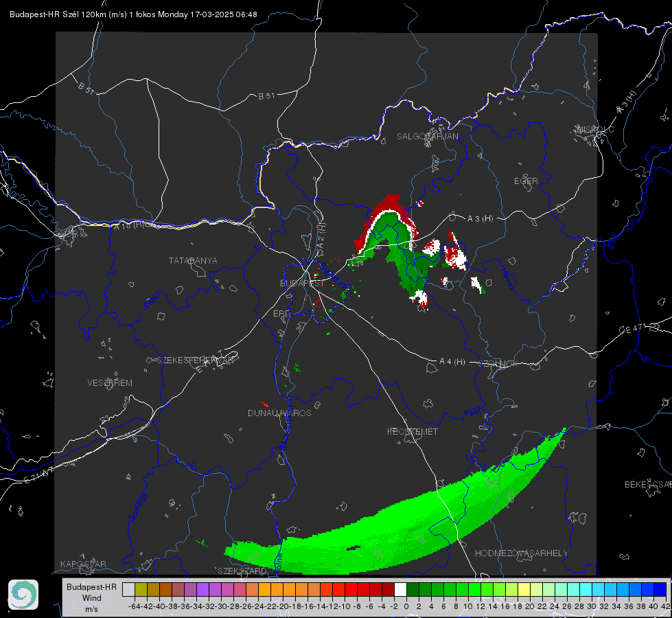The image size is (672, 618).
Task: Select the dark green swatch between 0 and 2
Action: (x=413, y=589)
